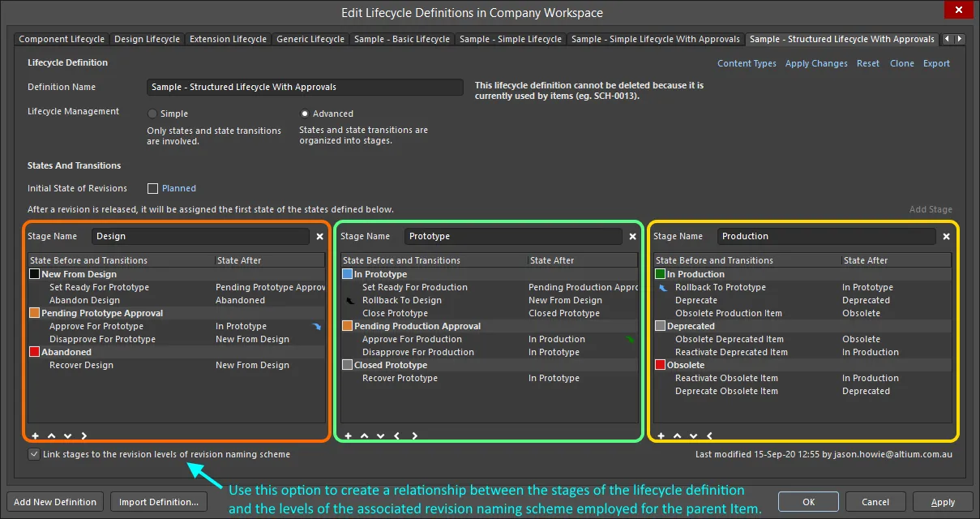Click the move up arrow in Prototype stage
The image size is (980, 519).
(x=364, y=435)
